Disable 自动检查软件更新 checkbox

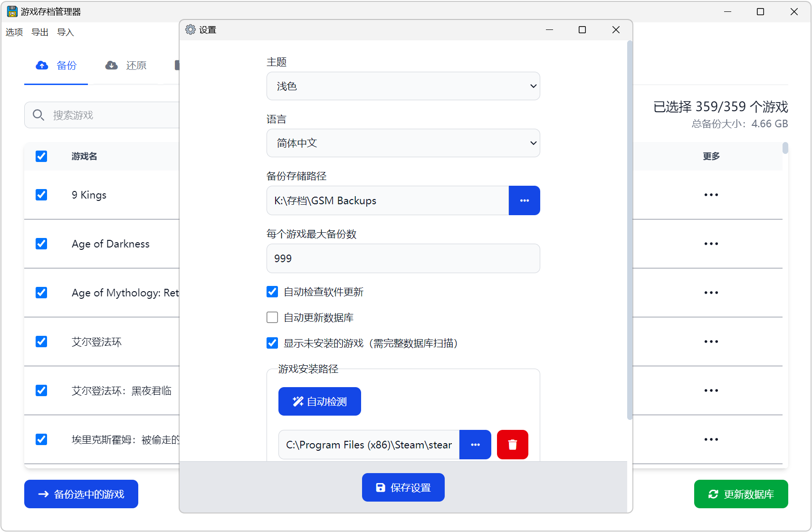coord(272,292)
